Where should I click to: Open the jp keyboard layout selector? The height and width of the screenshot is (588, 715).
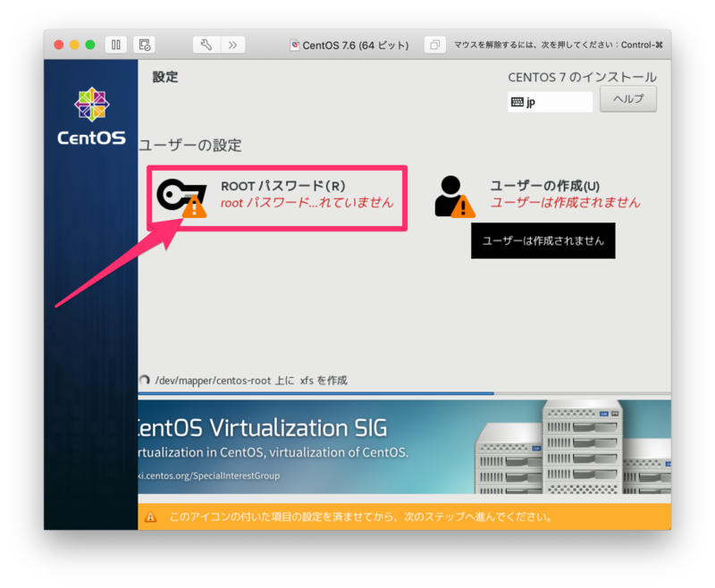pos(550,102)
